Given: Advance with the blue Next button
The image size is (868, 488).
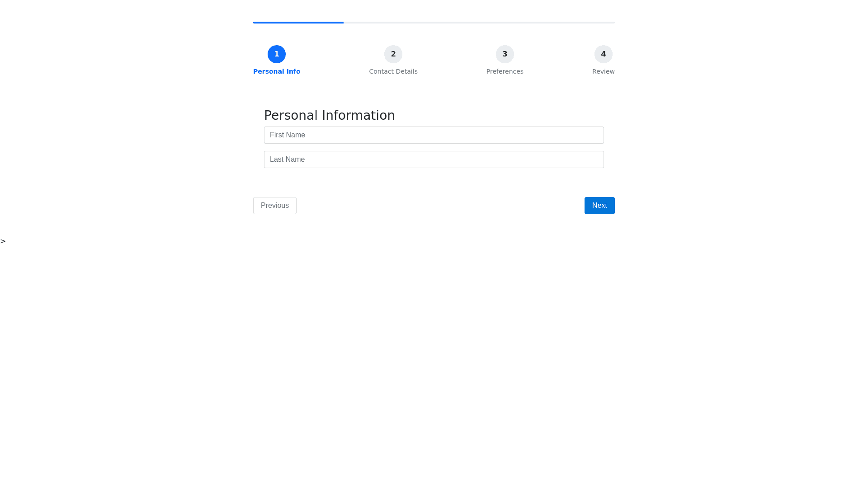Looking at the screenshot, I should tap(599, 206).
